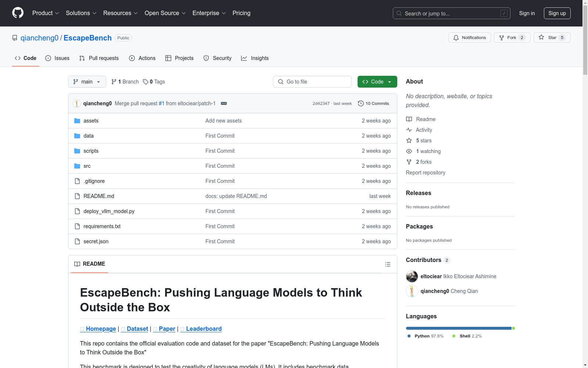This screenshot has height=368, width=588.
Task: Open the qiancheng0 owner profile link
Action: click(x=40, y=38)
